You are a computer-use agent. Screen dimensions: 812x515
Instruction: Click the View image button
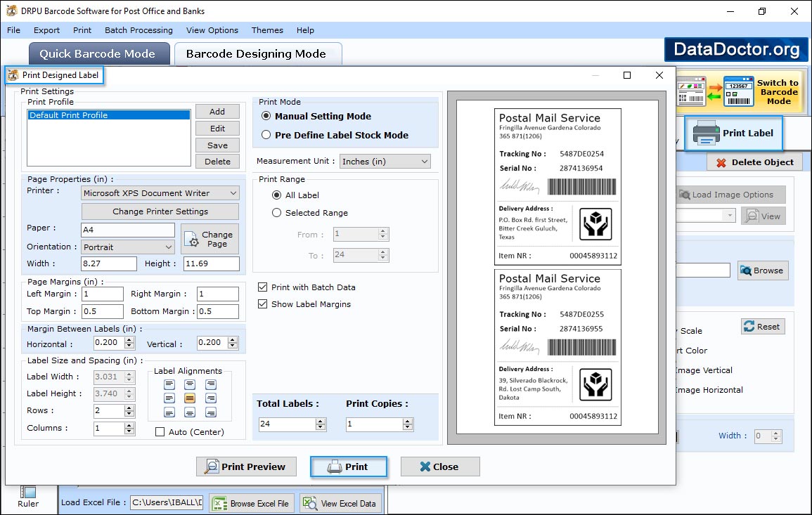pyautogui.click(x=763, y=216)
